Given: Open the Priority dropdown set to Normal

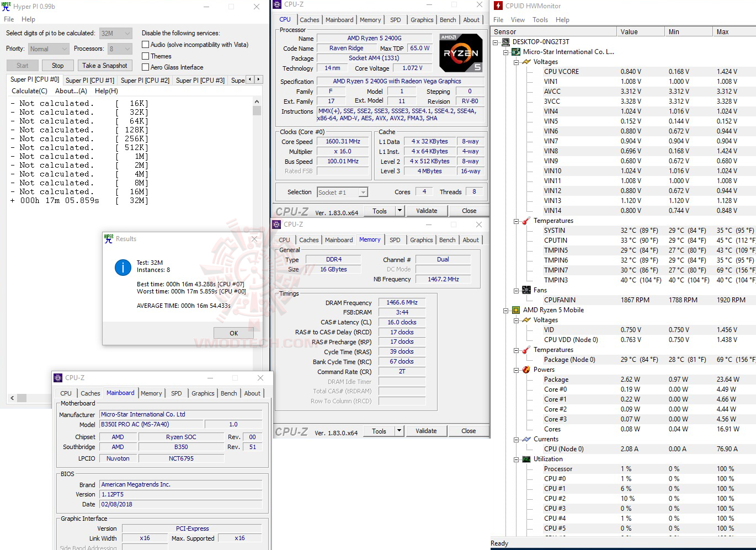Looking at the screenshot, I should click(49, 49).
